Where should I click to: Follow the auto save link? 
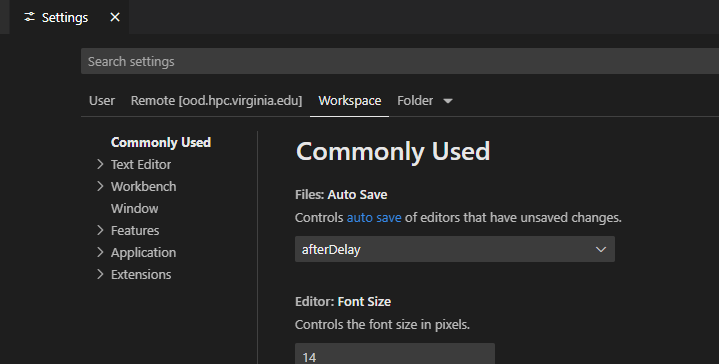[374, 217]
